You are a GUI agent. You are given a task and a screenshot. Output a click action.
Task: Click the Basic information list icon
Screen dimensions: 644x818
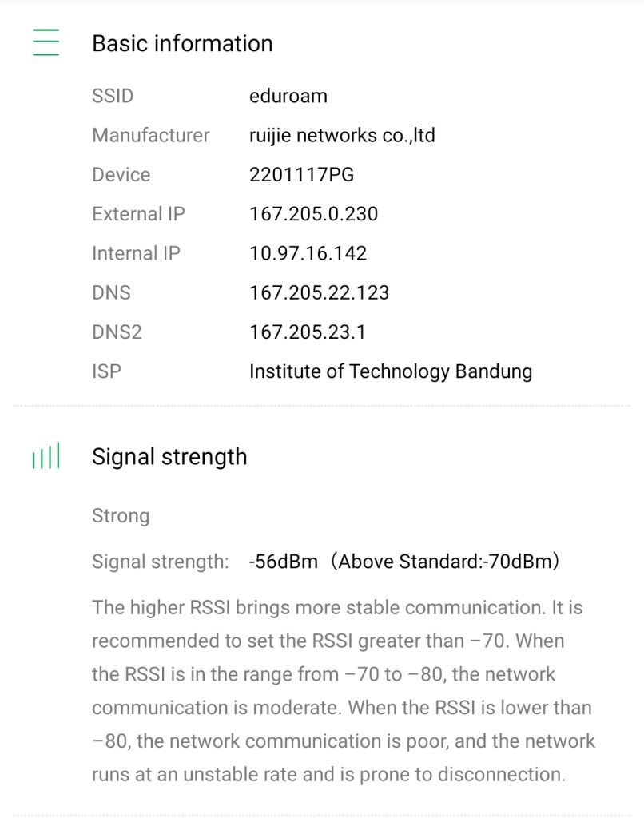[x=46, y=42]
